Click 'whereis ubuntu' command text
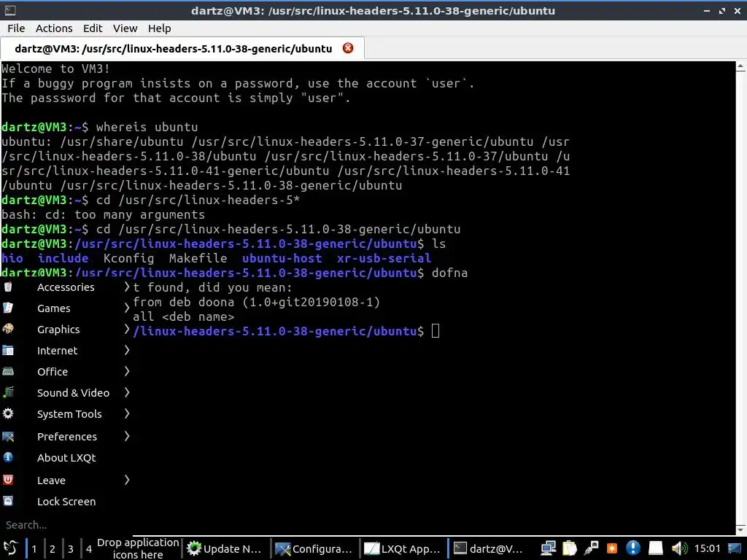The image size is (747, 560). click(x=147, y=127)
